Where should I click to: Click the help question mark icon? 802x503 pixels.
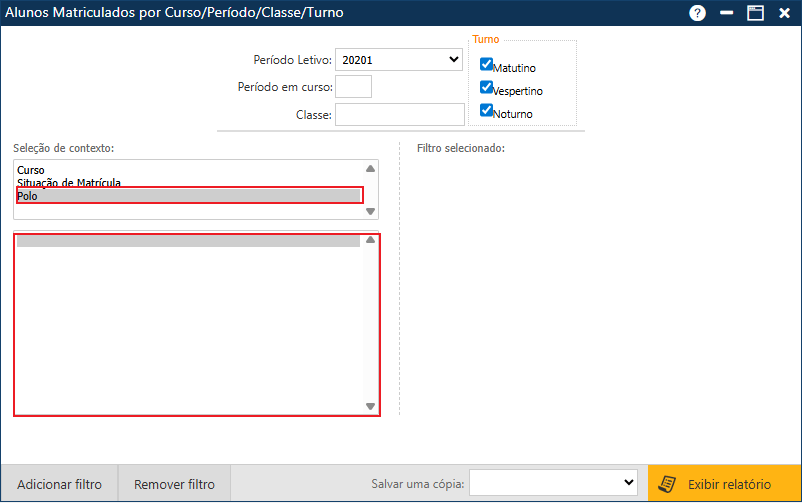pyautogui.click(x=697, y=13)
